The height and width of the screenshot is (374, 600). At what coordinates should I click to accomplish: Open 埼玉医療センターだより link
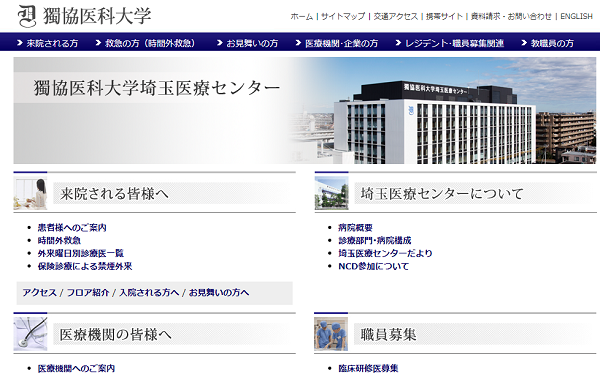coord(385,253)
